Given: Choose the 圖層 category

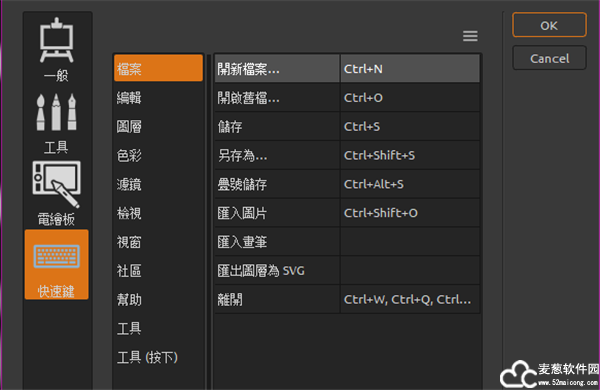Looking at the screenshot, I should pos(158,127).
